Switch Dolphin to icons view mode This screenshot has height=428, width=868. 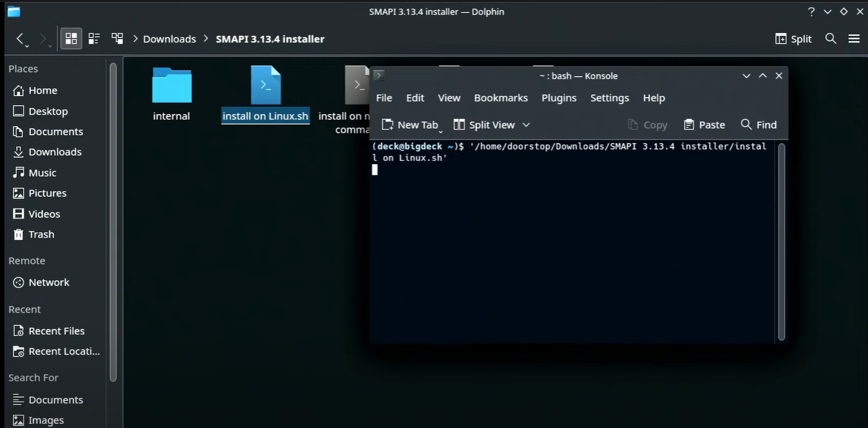click(71, 39)
